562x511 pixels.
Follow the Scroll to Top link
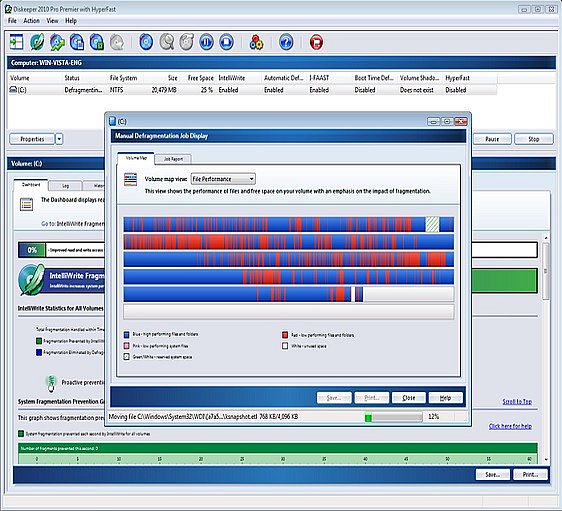click(x=517, y=402)
